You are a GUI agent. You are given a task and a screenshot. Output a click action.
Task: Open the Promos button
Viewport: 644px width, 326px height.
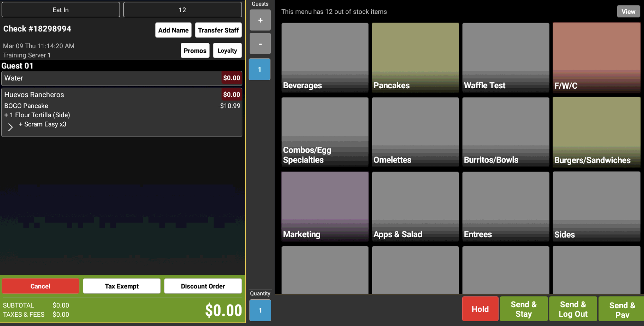pyautogui.click(x=195, y=50)
